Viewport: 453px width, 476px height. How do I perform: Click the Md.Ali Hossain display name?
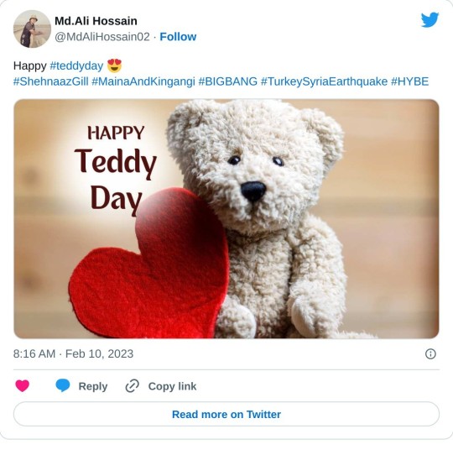96,21
